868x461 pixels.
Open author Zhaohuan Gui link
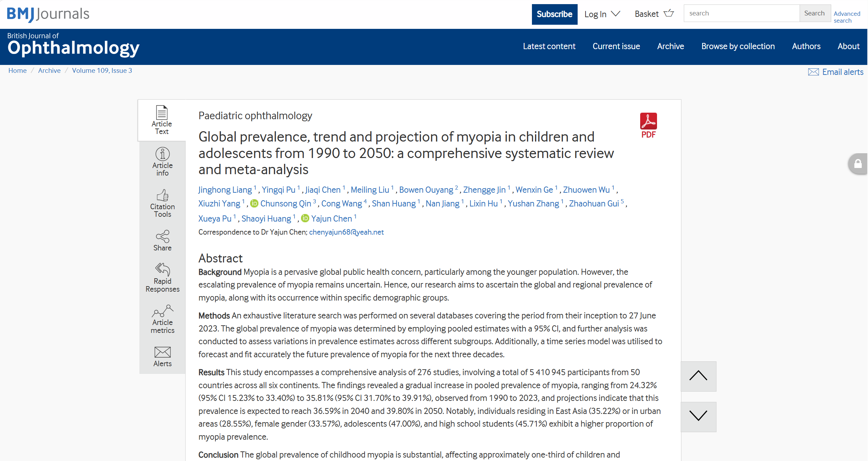tap(594, 204)
